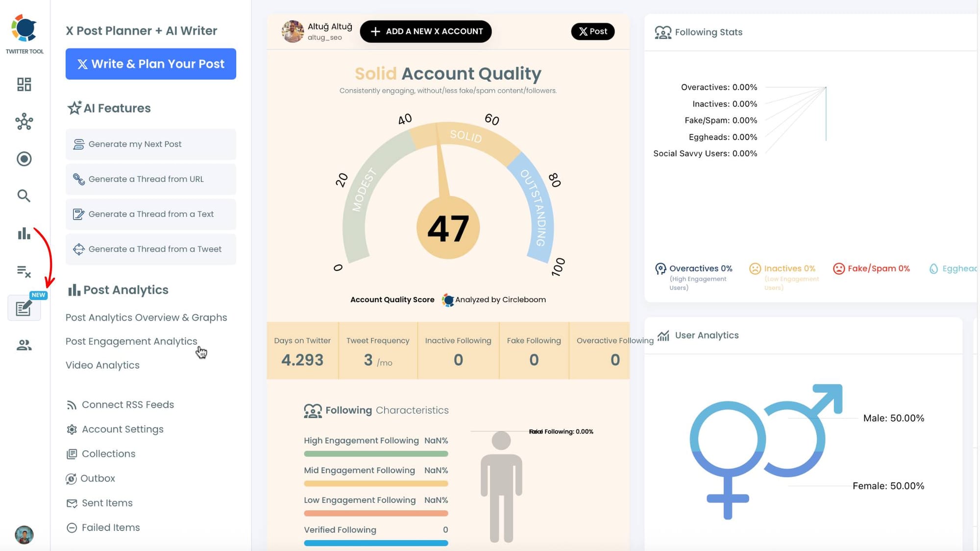Open user profile avatar at bottom left
The width and height of the screenshot is (980, 551).
click(24, 534)
